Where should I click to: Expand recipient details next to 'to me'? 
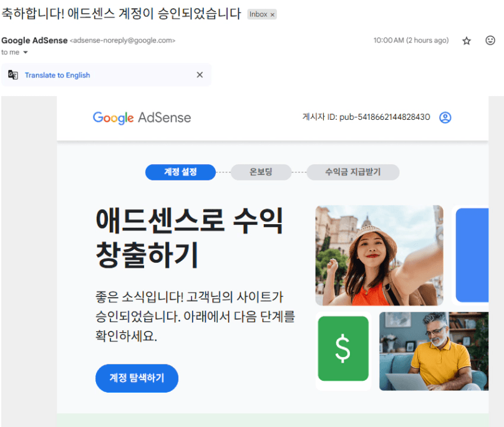26,52
